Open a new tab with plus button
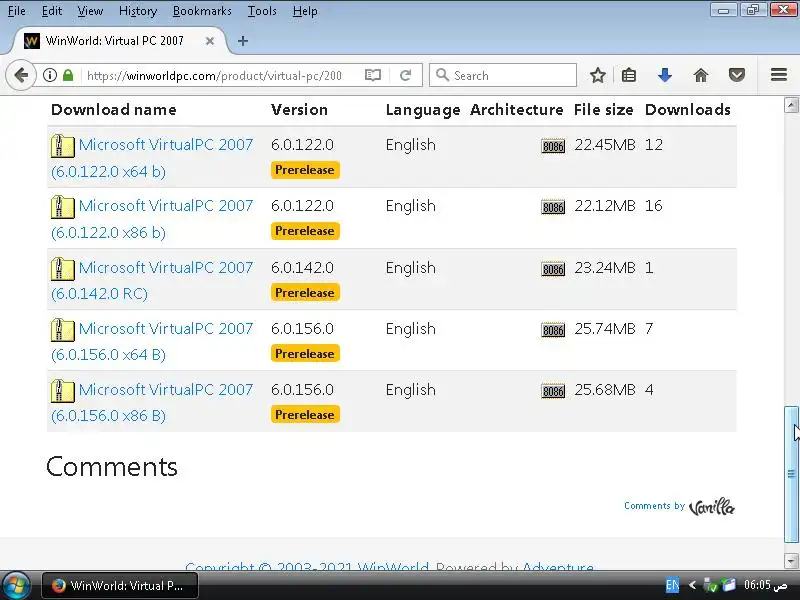This screenshot has height=600, width=800. coord(243,41)
